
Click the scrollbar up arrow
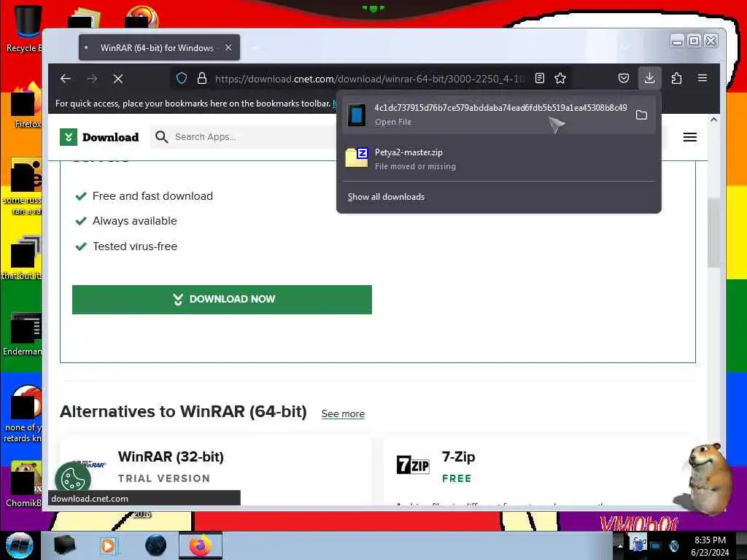[713, 120]
